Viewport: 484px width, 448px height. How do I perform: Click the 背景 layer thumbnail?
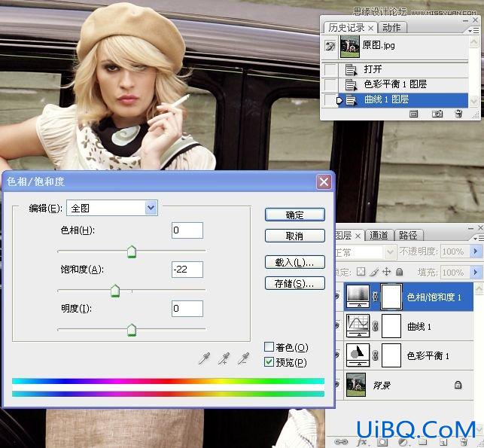coord(356,385)
